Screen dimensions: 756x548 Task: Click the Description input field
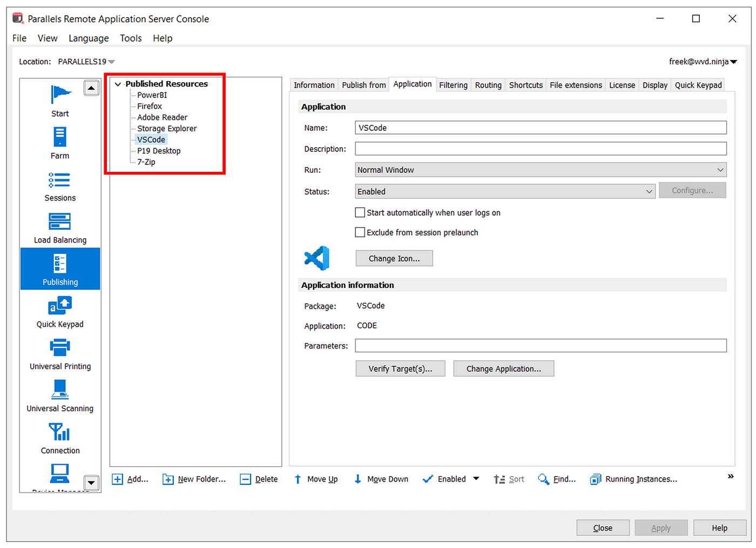click(x=541, y=149)
